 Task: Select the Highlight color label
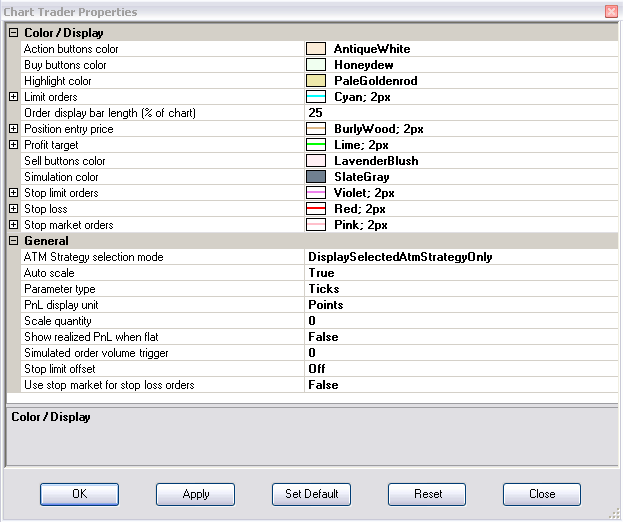(x=58, y=81)
